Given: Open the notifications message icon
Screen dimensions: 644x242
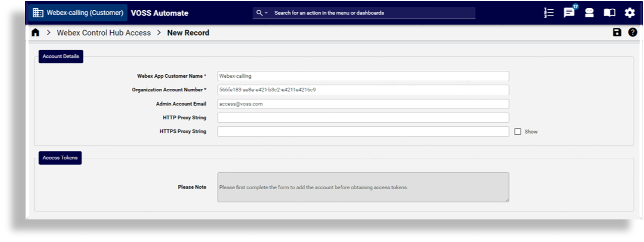Looking at the screenshot, I should tap(569, 13).
